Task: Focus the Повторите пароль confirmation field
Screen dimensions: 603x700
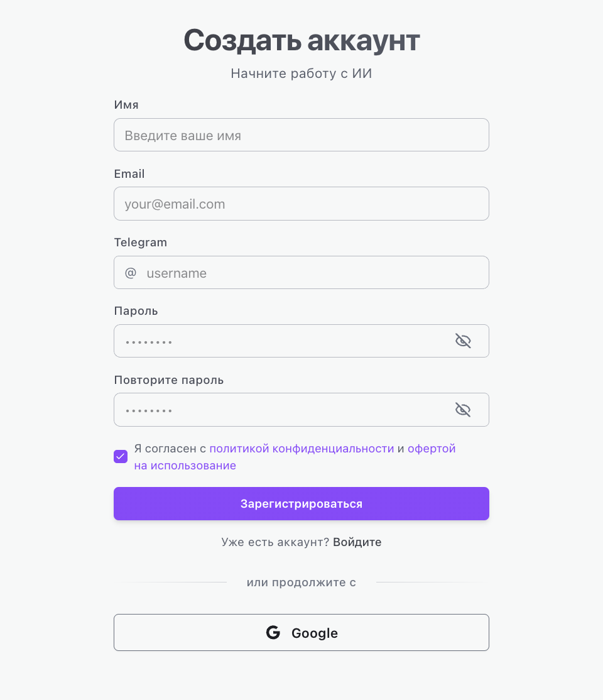Action: pos(283,410)
